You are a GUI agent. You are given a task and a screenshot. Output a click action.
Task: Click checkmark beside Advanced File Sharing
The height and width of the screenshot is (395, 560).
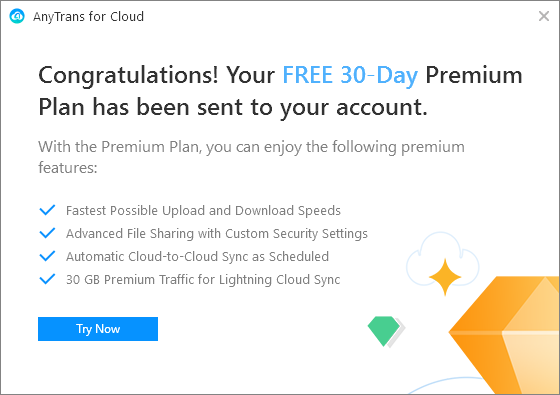[47, 233]
